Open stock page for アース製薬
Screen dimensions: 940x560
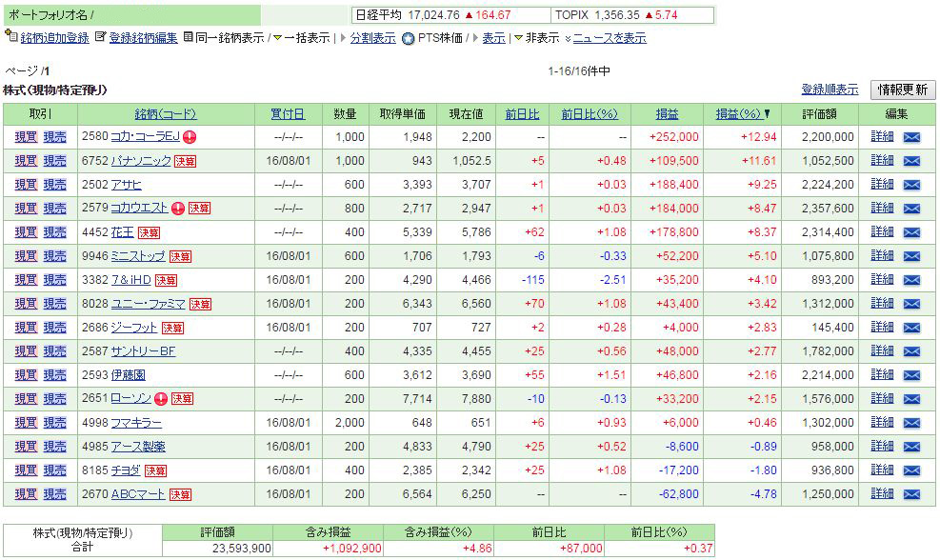[138, 447]
